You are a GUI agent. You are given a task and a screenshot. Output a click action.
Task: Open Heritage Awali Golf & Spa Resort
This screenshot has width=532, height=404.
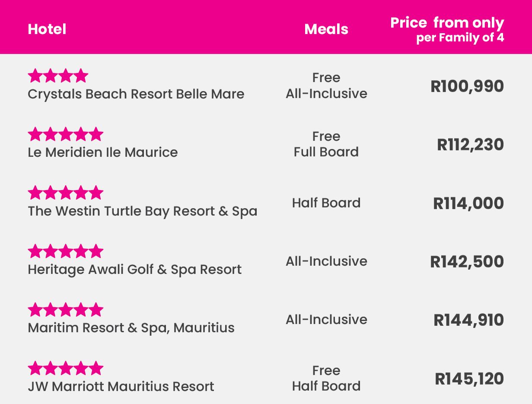[x=135, y=270]
